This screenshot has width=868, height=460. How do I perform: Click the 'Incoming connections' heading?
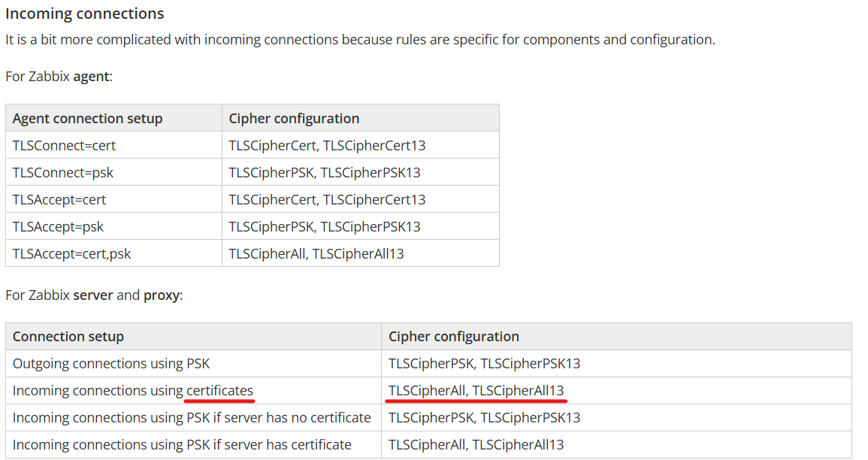pos(84,14)
